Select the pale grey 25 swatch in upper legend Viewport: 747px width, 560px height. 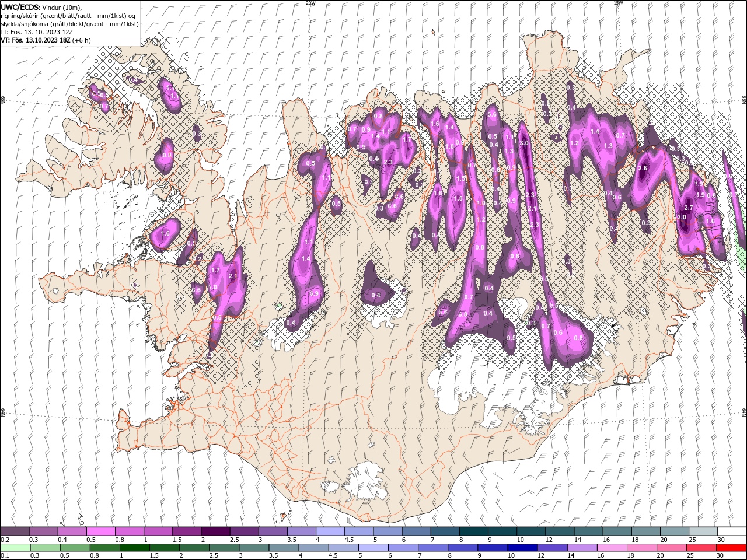point(703,531)
